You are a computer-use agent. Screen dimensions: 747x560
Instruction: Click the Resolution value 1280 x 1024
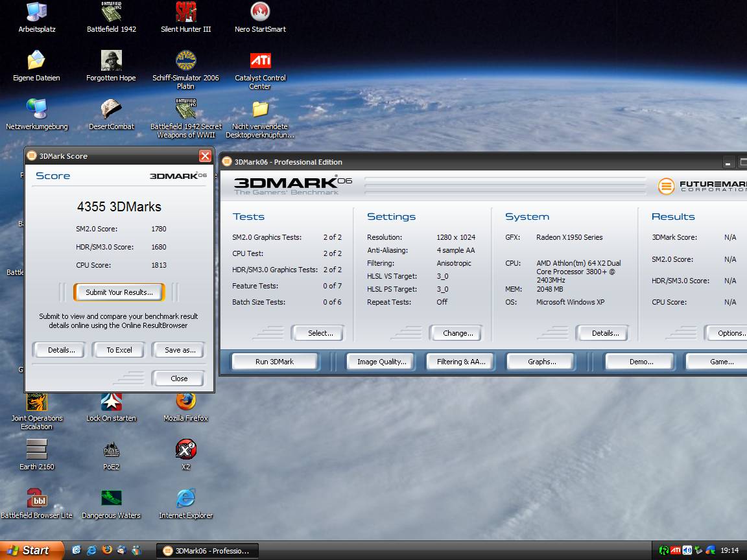point(455,237)
